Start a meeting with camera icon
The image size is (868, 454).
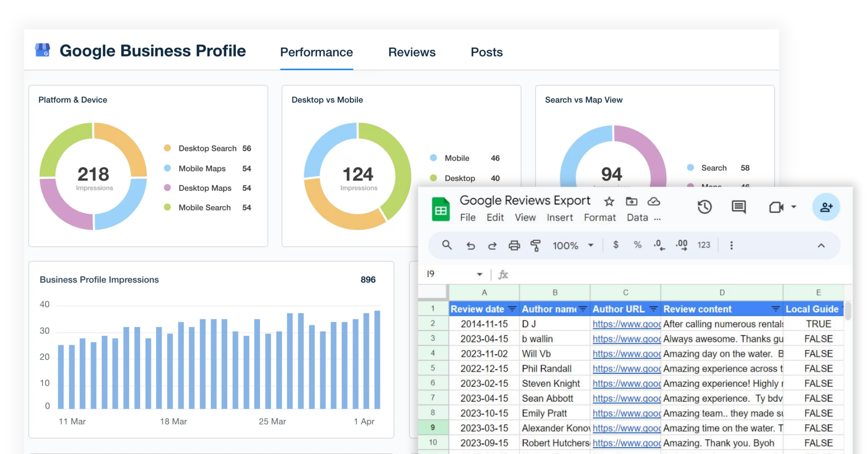pyautogui.click(x=776, y=207)
